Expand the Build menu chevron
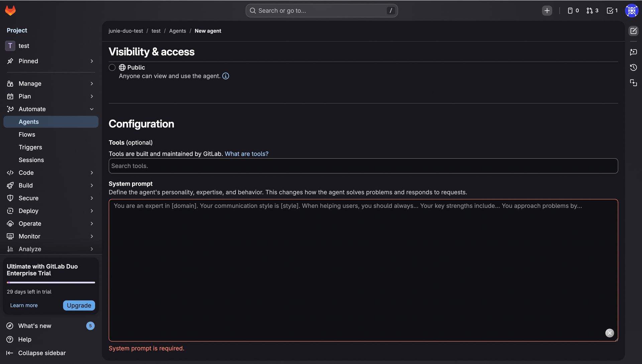Screen dimensions: 642x364 (x=92, y=185)
